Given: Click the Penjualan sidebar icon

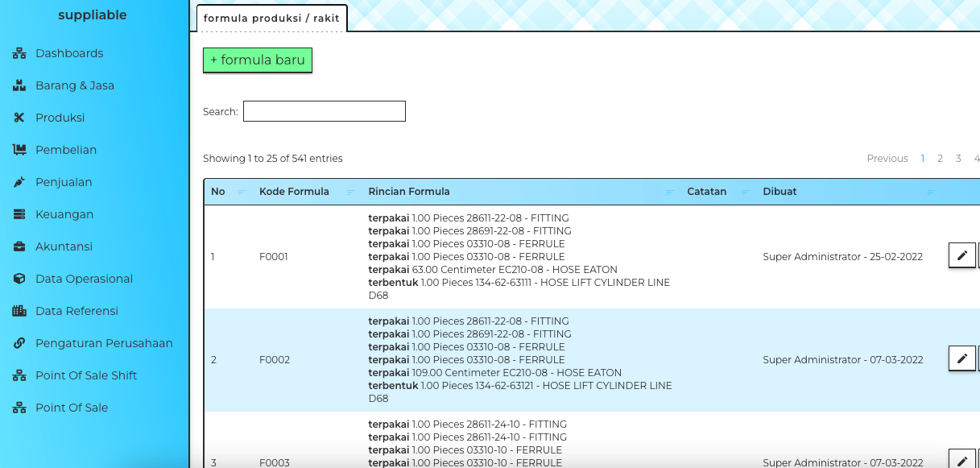Looking at the screenshot, I should point(19,182).
